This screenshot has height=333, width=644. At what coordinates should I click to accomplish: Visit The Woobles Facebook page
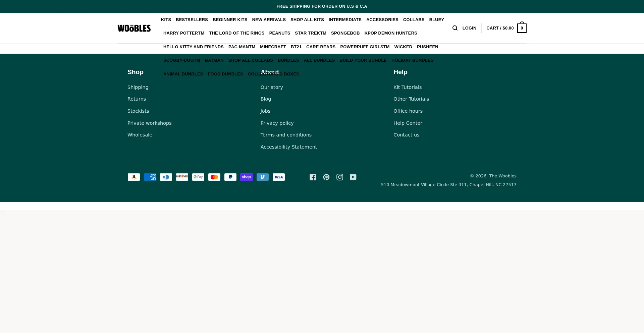click(x=313, y=177)
